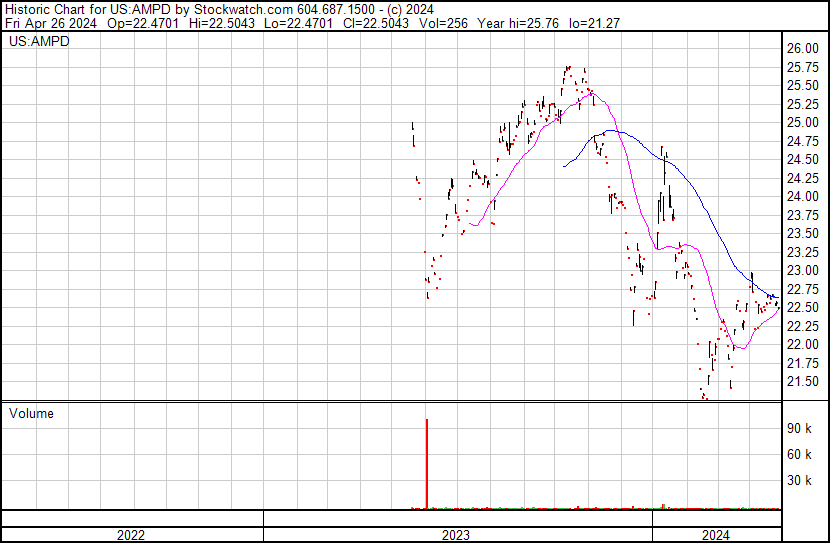830x543 pixels.
Task: Select the 2024 year label on timeline
Action: (x=715, y=534)
